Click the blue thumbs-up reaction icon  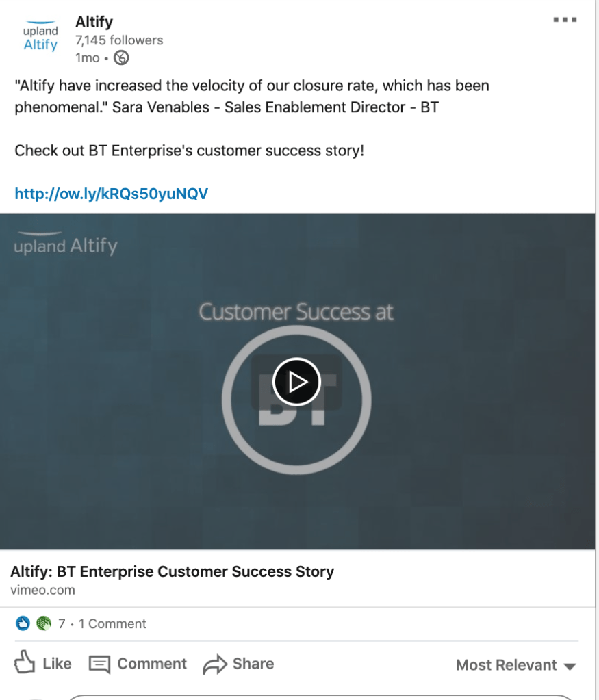click(x=23, y=623)
